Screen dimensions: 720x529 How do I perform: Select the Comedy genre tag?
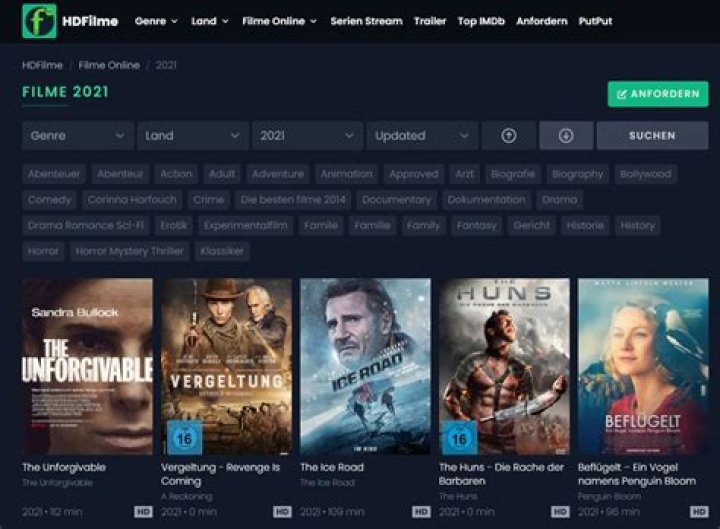click(50, 200)
